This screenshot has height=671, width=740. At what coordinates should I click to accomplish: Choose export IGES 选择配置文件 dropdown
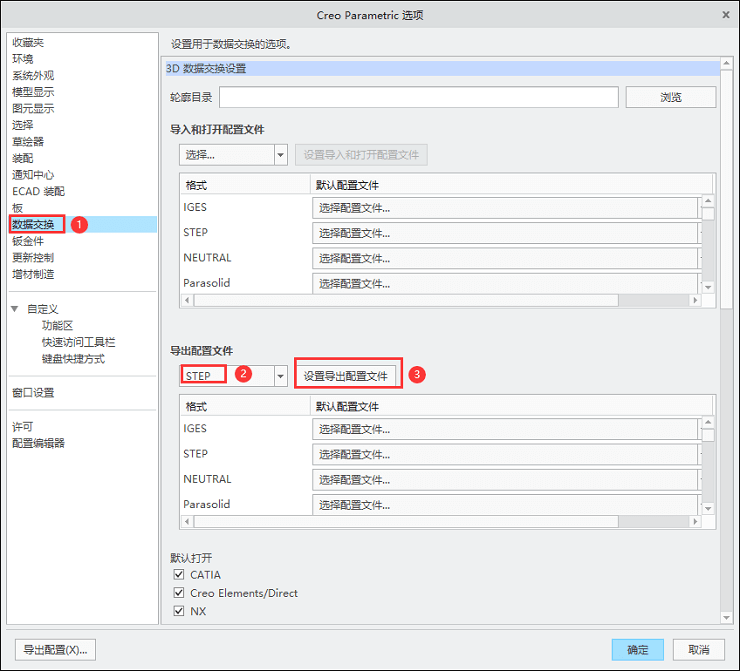pos(505,429)
